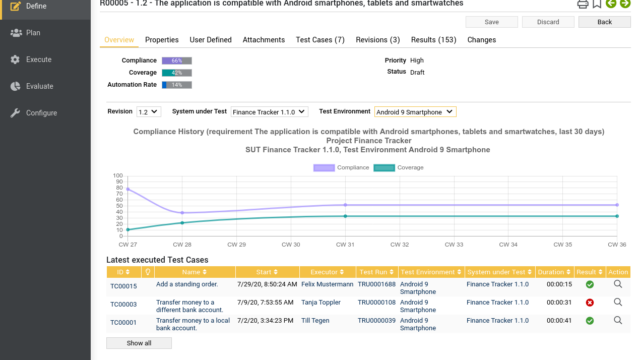Open test run TRU0001688
This screenshot has height=360, width=640.
(377, 284)
